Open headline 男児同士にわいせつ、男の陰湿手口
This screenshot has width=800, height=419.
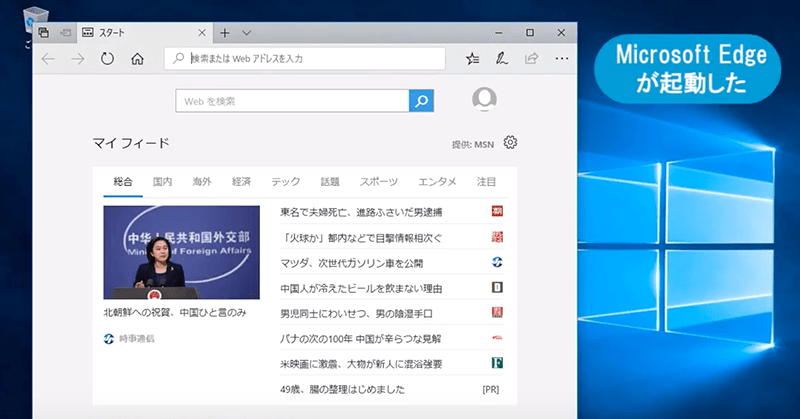356,314
